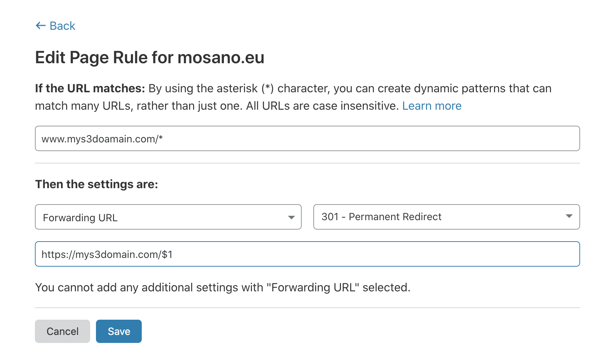Click the chevron on the redirect status dropdown

[x=570, y=217]
